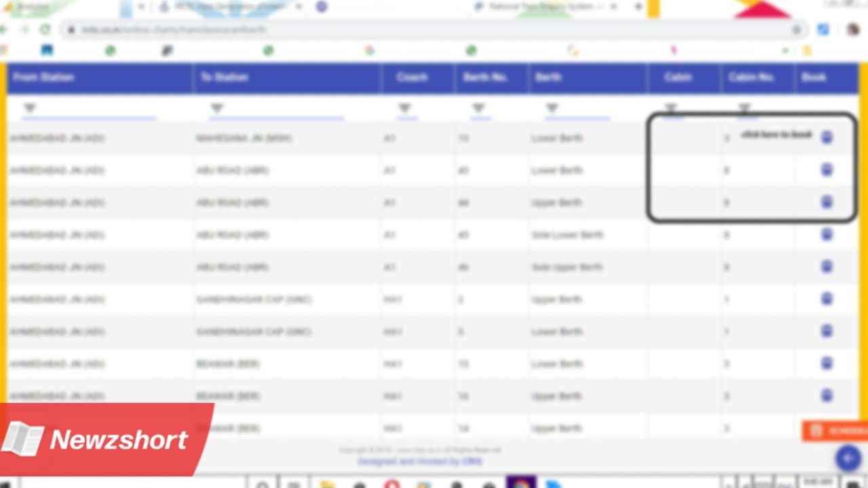Viewport: 868px width, 488px height.
Task: Book berth 13 to Mahesana JN
Action: click(827, 138)
